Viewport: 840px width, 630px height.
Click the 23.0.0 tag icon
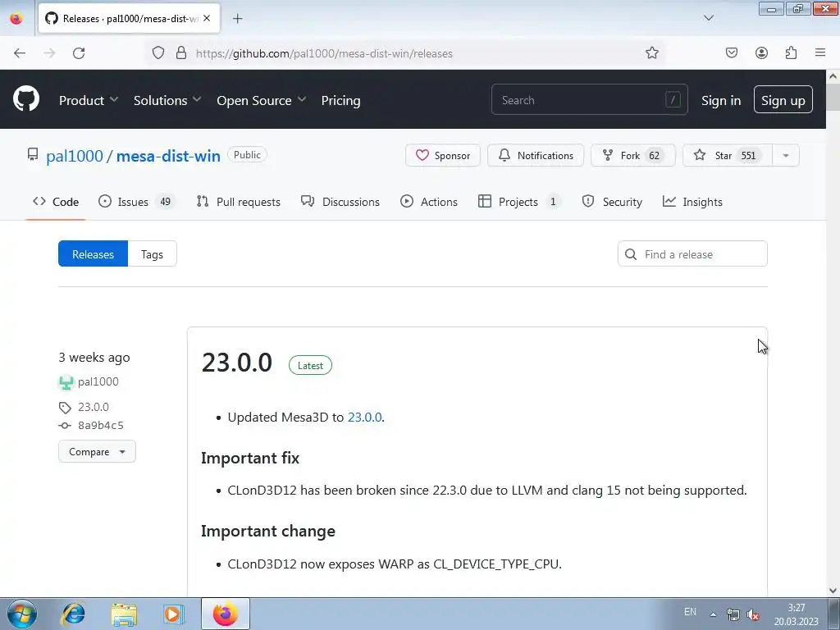[65, 408]
